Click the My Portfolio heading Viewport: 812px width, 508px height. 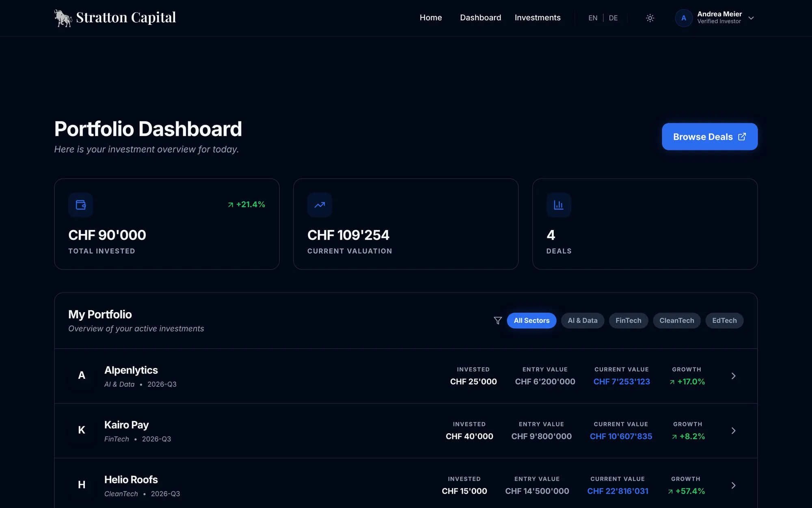pos(100,315)
